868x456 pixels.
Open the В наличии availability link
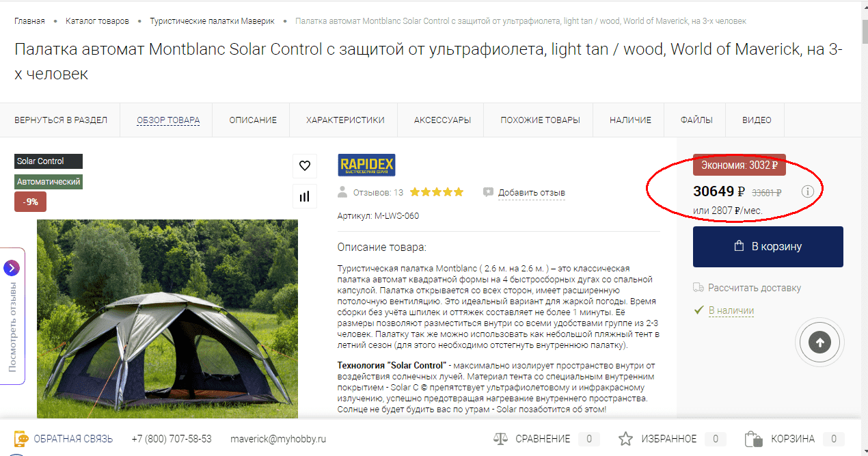click(x=731, y=310)
